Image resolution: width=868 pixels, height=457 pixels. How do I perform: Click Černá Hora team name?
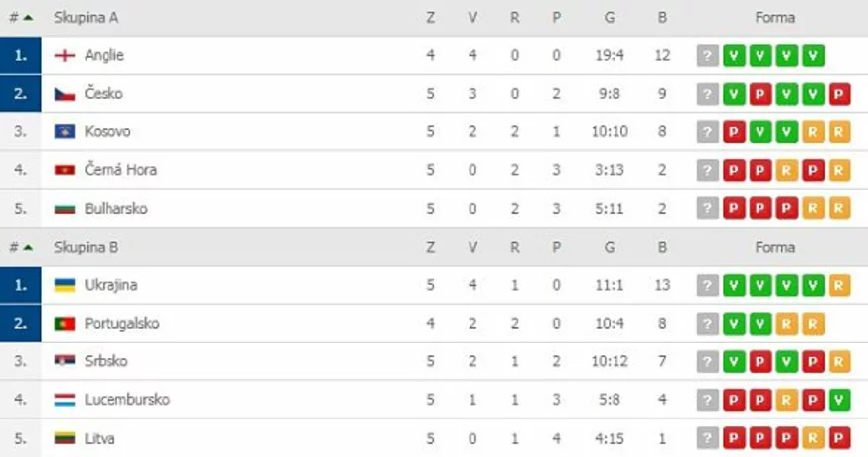[120, 170]
